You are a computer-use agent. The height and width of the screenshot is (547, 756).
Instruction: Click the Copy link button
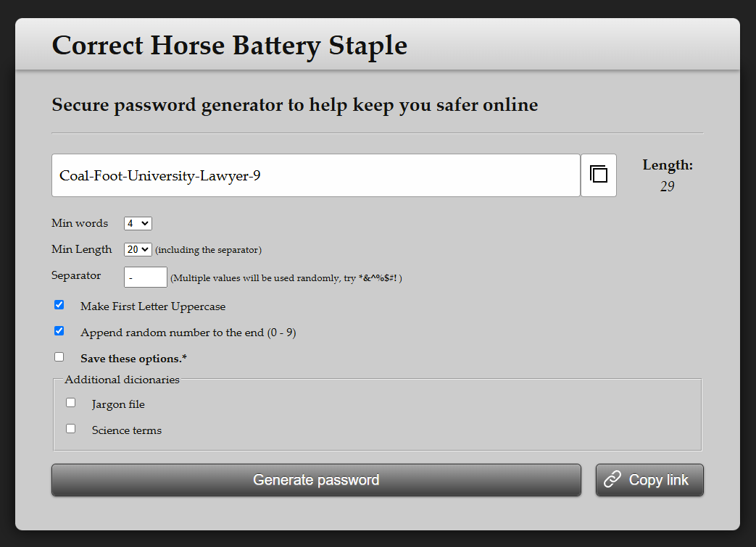point(649,480)
